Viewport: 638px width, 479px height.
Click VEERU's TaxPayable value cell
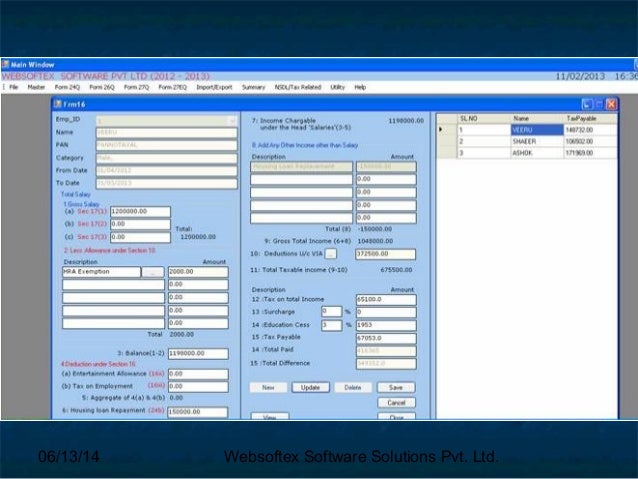click(590, 130)
